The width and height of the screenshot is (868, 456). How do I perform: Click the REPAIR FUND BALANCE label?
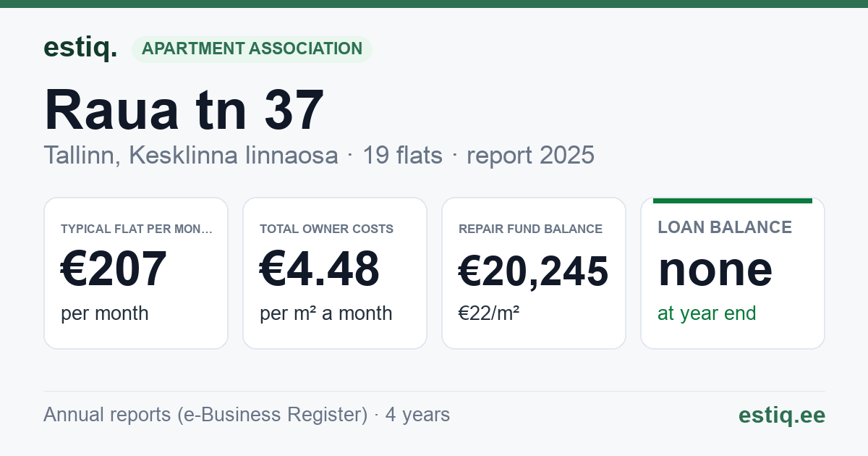click(x=531, y=229)
